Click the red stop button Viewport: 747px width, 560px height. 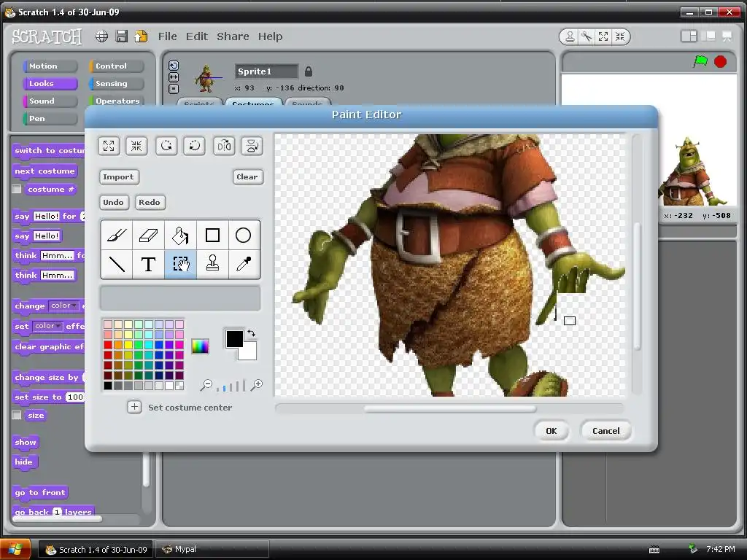point(720,61)
